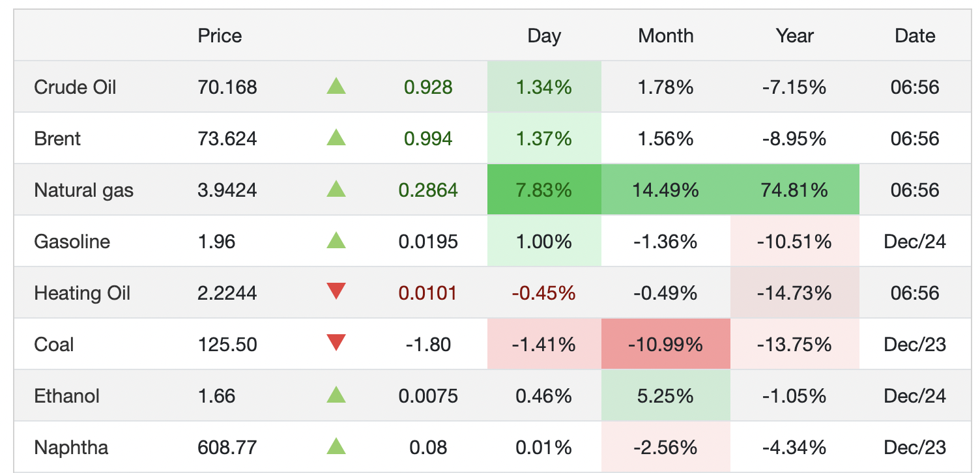This screenshot has width=980, height=473.
Task: Click the green up arrow in Natural gas row
Action: pyautogui.click(x=336, y=189)
